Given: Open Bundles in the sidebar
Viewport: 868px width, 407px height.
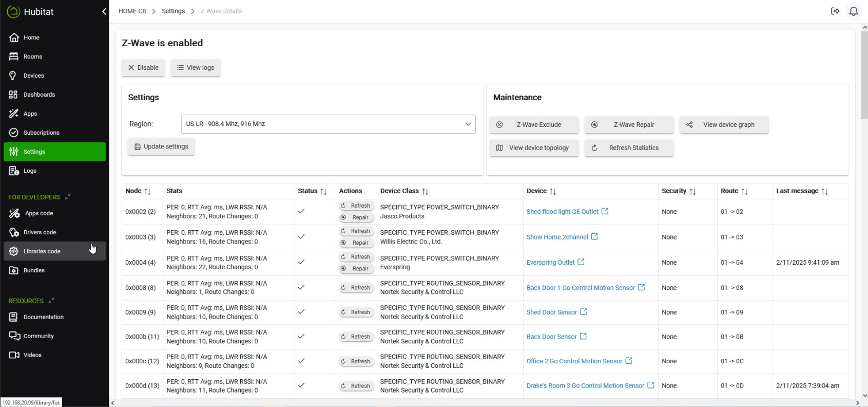Looking at the screenshot, I should (x=54, y=270).
